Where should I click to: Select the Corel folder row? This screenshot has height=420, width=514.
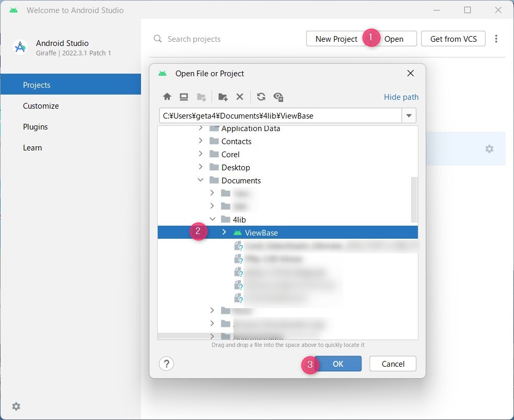tap(288, 155)
